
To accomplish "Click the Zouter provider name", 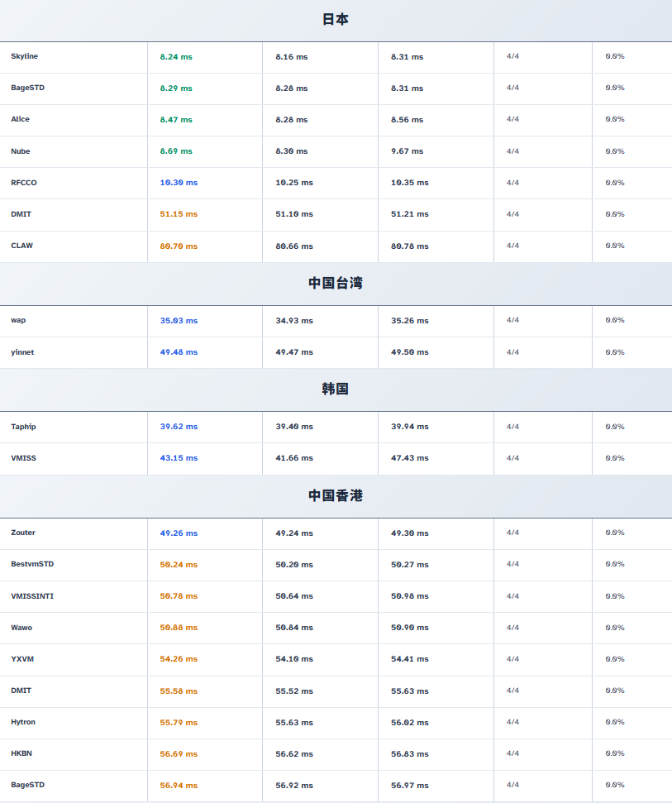I will coord(23,533).
